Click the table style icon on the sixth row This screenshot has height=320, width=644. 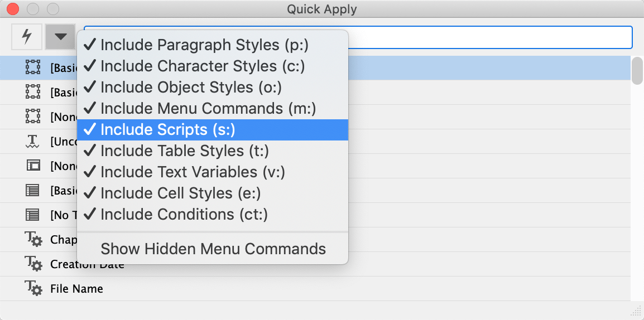point(33,191)
